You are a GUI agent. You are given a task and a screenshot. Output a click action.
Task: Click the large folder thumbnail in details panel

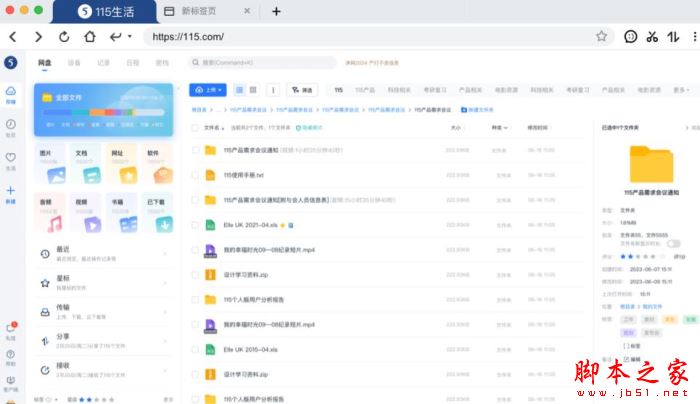tap(651, 164)
